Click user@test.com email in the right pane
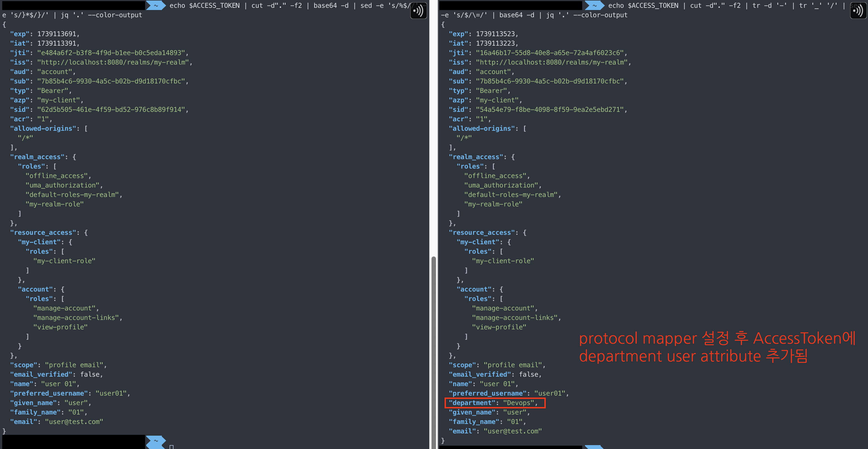 (512, 431)
